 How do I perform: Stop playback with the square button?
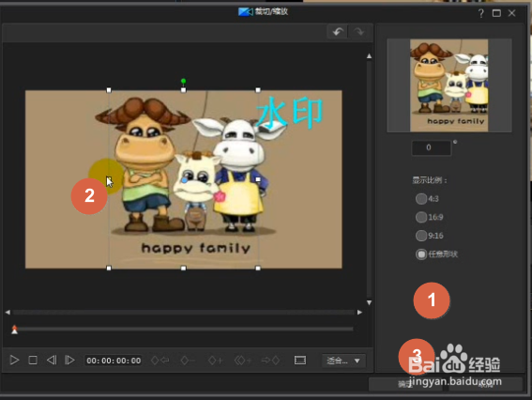(x=33, y=360)
